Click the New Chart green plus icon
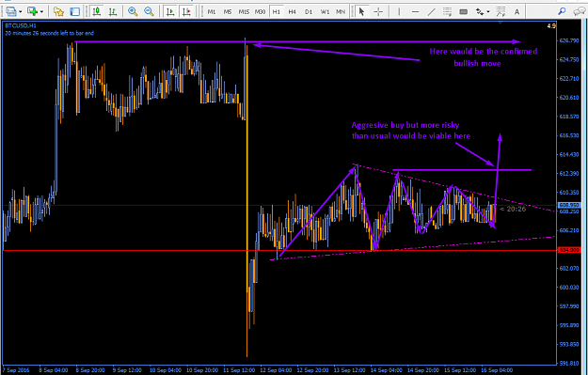Viewport: 588px width, 375px height. [x=33, y=11]
